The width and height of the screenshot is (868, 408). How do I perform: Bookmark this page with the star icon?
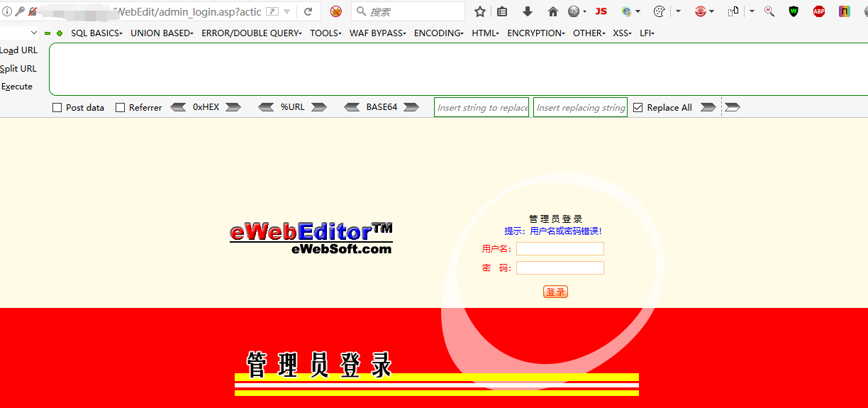(x=480, y=11)
